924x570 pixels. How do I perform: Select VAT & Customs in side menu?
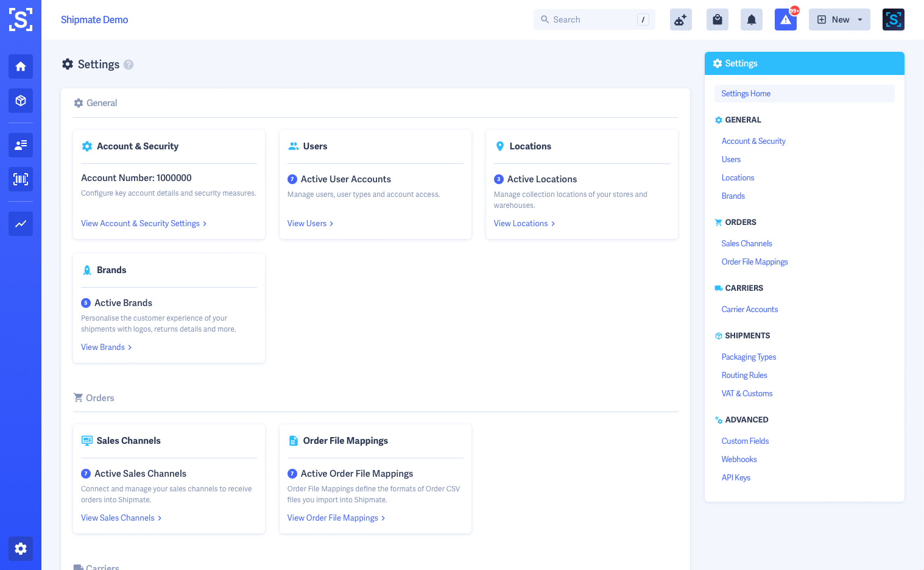(747, 393)
